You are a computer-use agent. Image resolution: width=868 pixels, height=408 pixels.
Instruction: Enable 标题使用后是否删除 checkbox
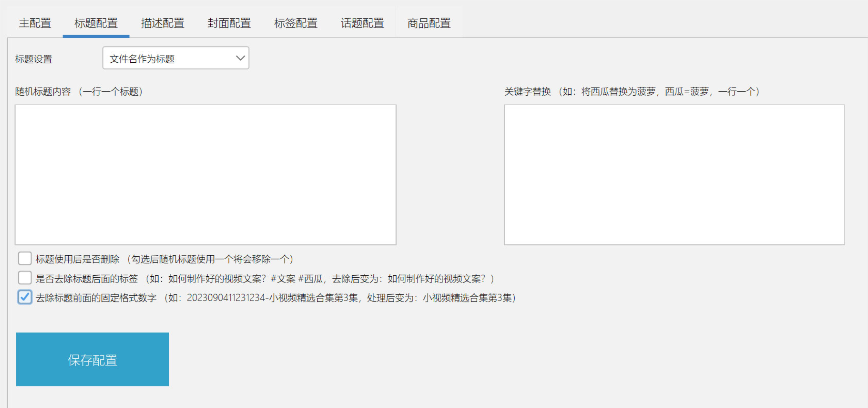point(25,259)
